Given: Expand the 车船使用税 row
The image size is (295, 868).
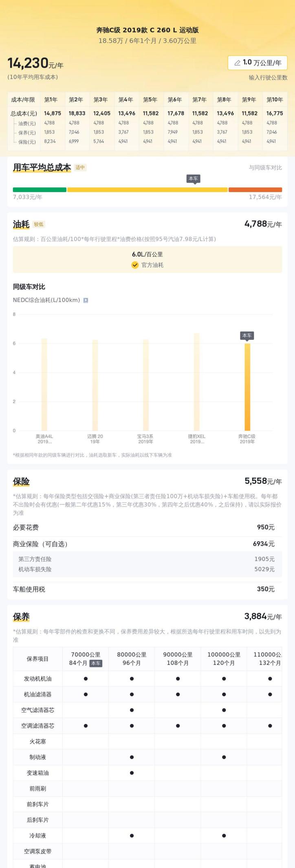Looking at the screenshot, I should click(147, 589).
